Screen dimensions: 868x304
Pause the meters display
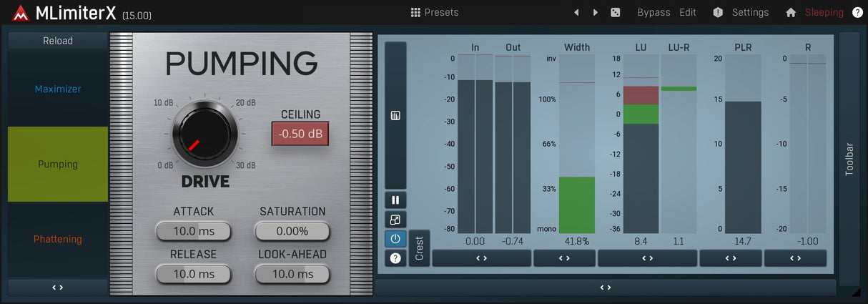click(395, 200)
